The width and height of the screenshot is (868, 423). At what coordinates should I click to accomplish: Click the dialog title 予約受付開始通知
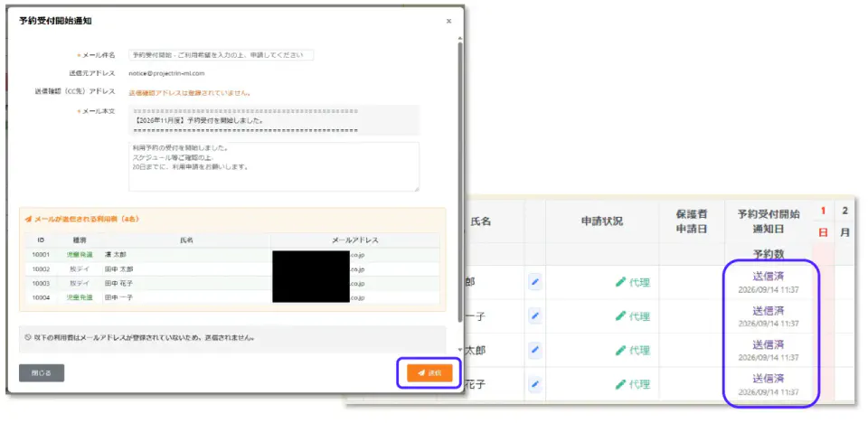click(55, 21)
